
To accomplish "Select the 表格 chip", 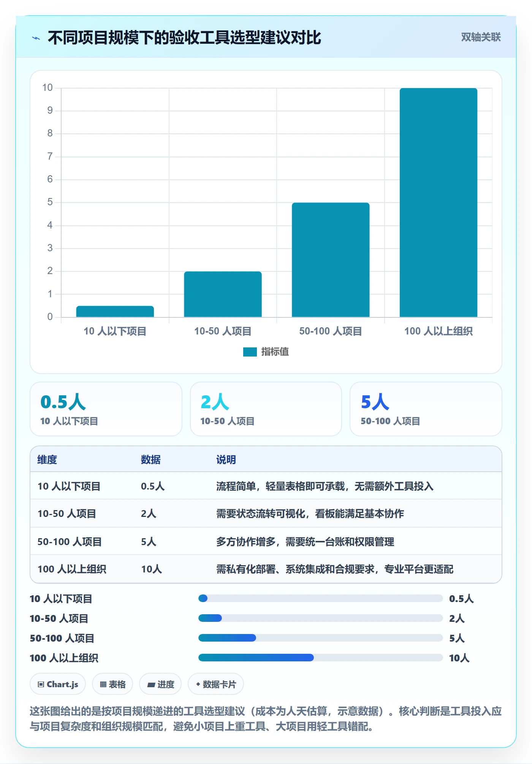I will point(112,684).
